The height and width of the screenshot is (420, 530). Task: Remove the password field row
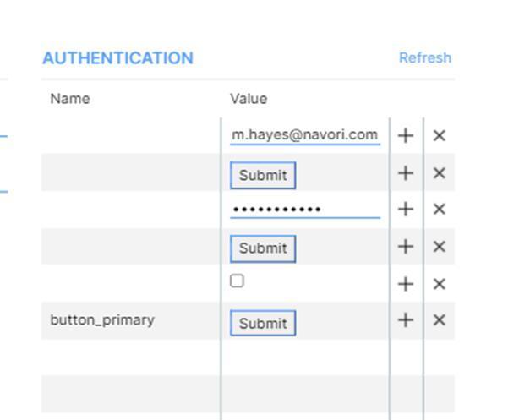[x=439, y=210]
